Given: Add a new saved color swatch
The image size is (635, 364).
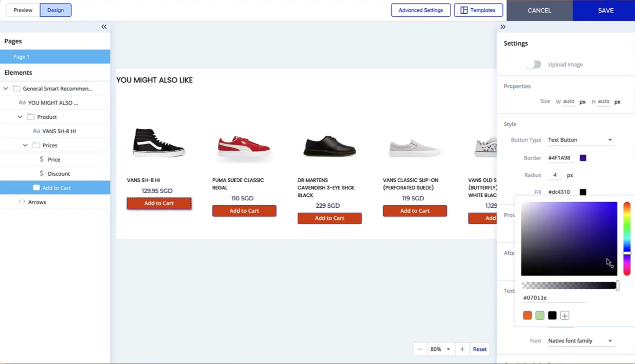Looking at the screenshot, I should point(565,315).
